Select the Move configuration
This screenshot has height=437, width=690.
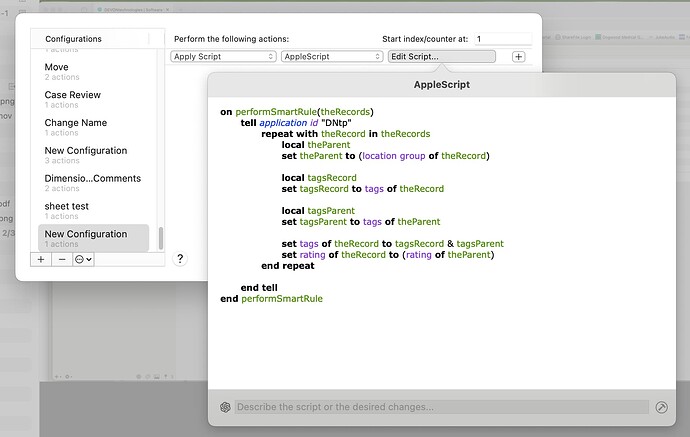[57, 67]
